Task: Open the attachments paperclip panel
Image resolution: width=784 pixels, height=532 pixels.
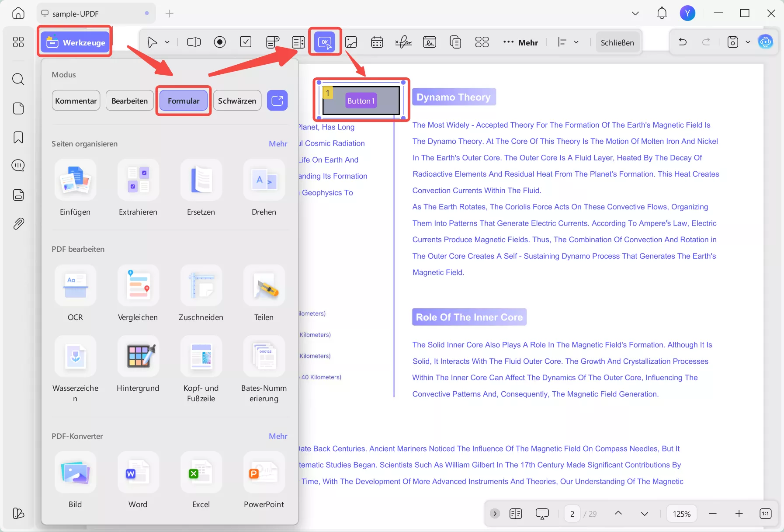Action: click(18, 224)
